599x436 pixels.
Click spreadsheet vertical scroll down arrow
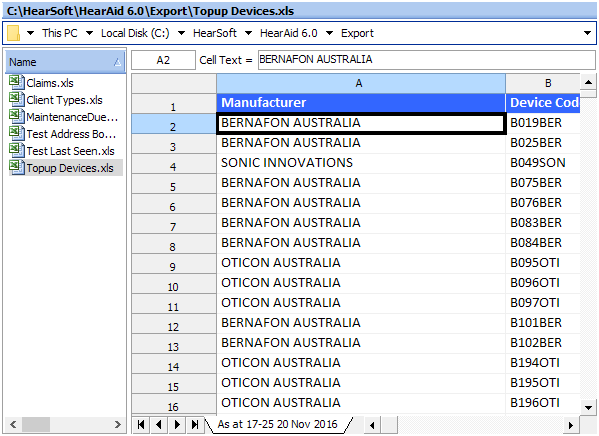(x=588, y=407)
